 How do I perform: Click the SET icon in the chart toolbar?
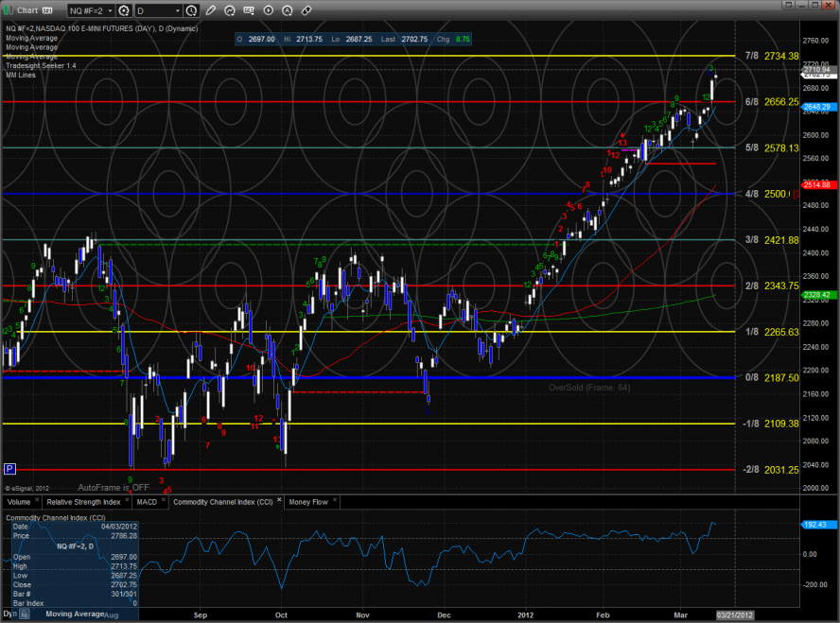[249, 10]
